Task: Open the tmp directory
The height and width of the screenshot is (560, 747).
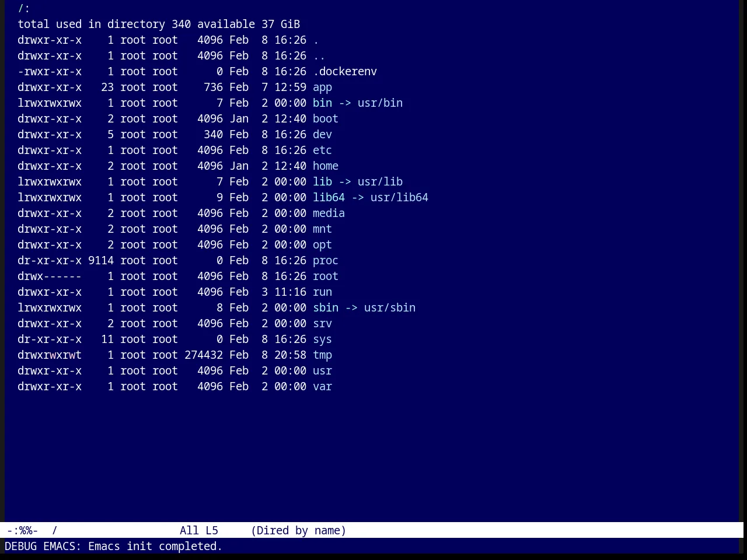Action: 322,355
